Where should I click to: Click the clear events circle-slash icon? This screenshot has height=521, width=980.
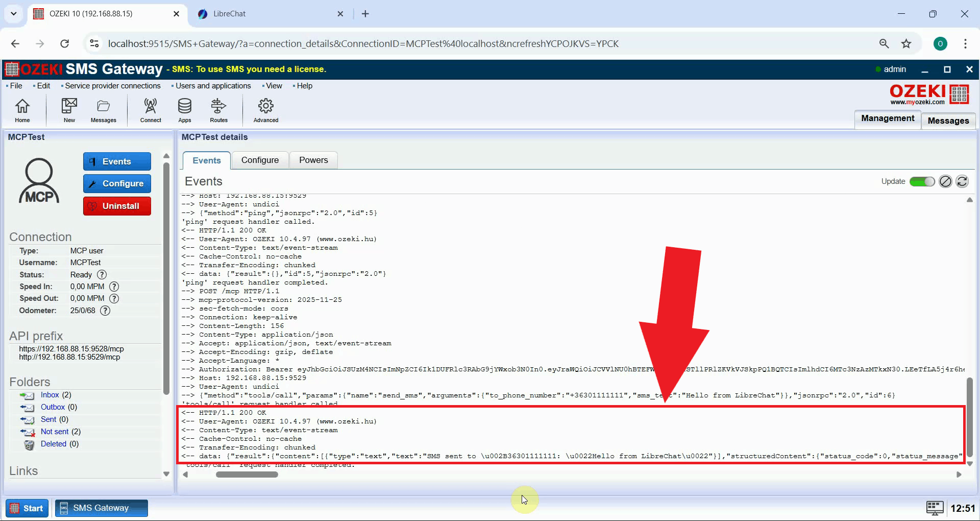pos(945,181)
